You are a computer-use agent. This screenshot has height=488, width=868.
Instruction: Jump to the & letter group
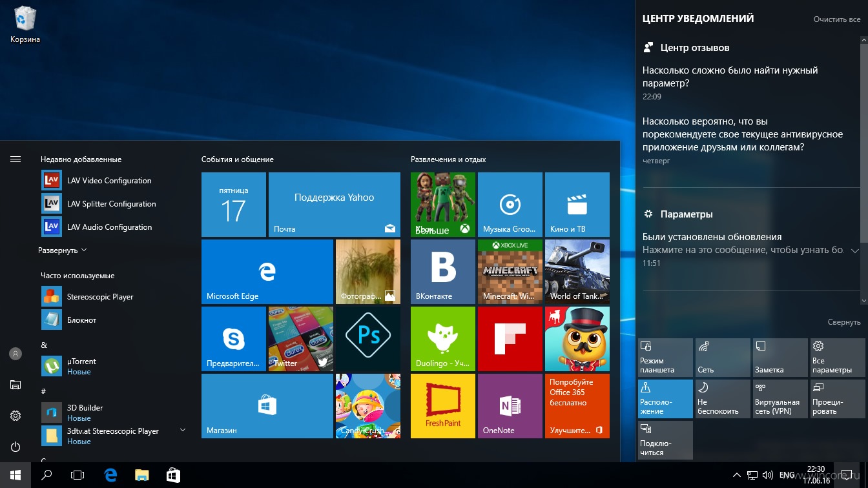[44, 345]
